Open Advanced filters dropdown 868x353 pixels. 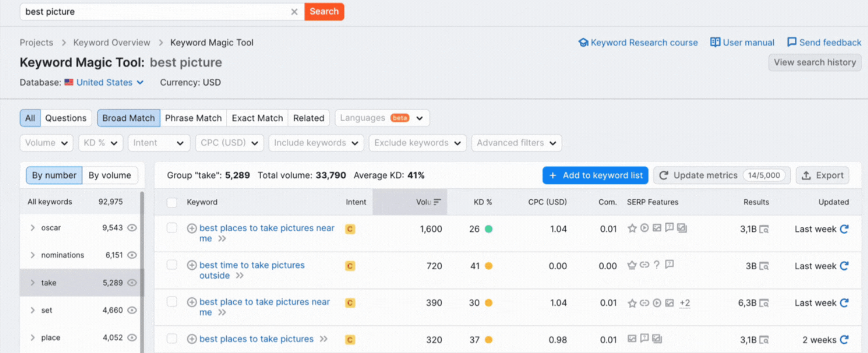(x=516, y=143)
